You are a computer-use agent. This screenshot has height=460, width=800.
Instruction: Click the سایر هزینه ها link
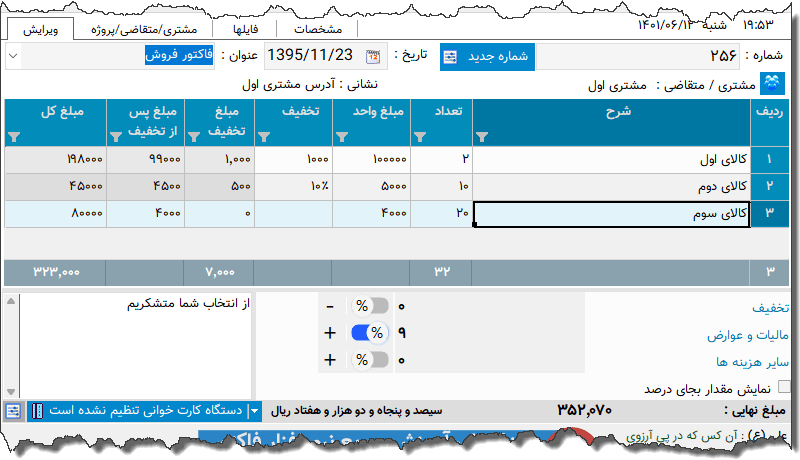(x=752, y=362)
